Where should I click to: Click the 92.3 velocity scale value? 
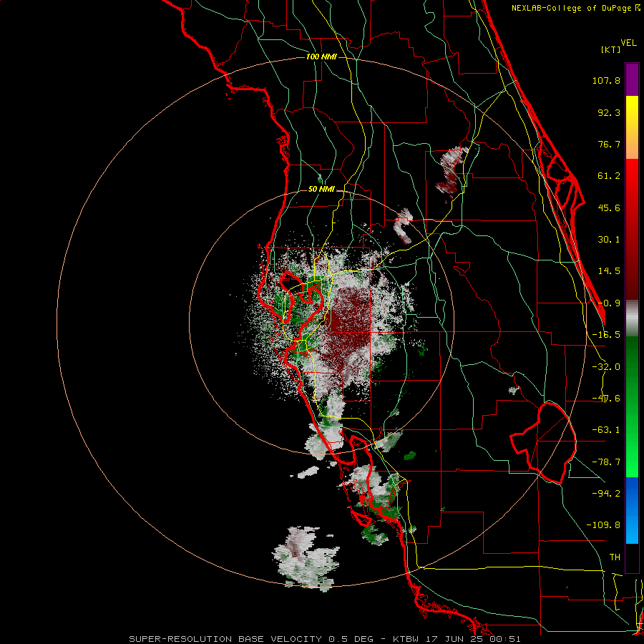coord(609,112)
